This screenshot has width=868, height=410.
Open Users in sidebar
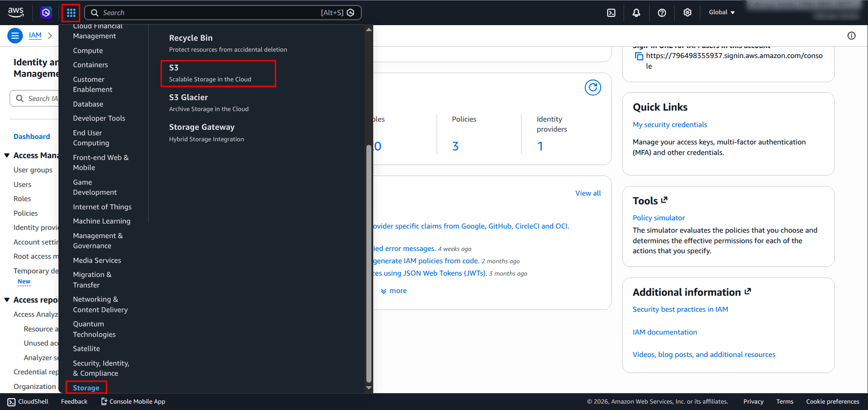22,185
